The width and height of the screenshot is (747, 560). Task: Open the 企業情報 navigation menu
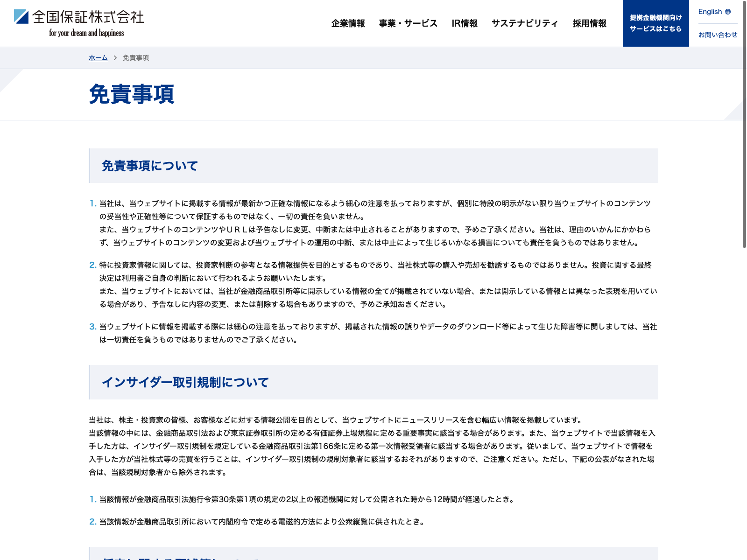click(348, 23)
